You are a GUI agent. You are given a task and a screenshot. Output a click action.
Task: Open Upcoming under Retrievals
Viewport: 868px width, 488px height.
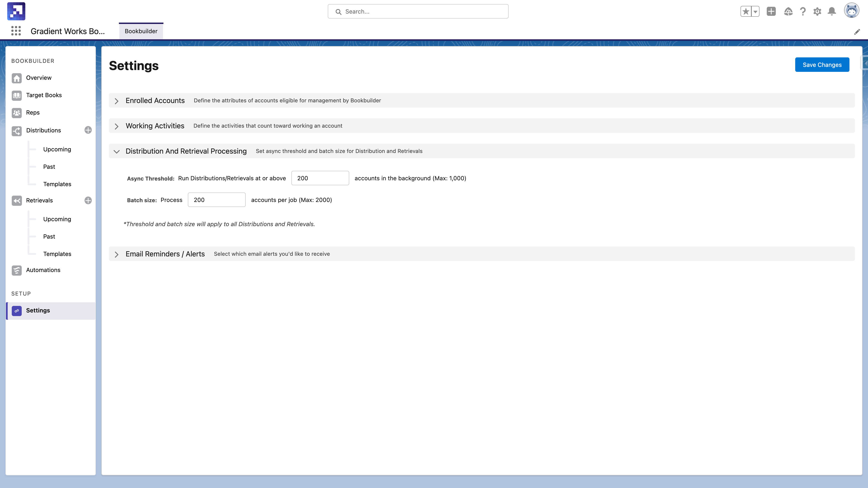[x=57, y=219]
